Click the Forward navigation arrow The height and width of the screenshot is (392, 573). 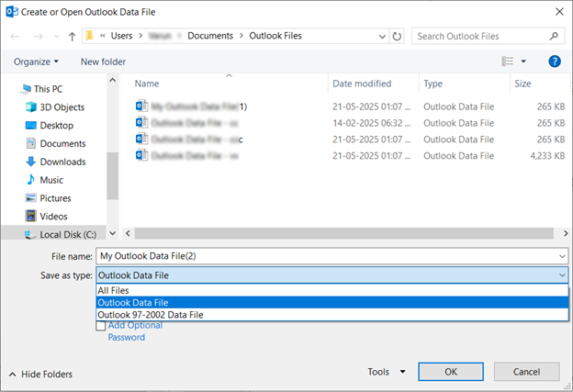[38, 36]
